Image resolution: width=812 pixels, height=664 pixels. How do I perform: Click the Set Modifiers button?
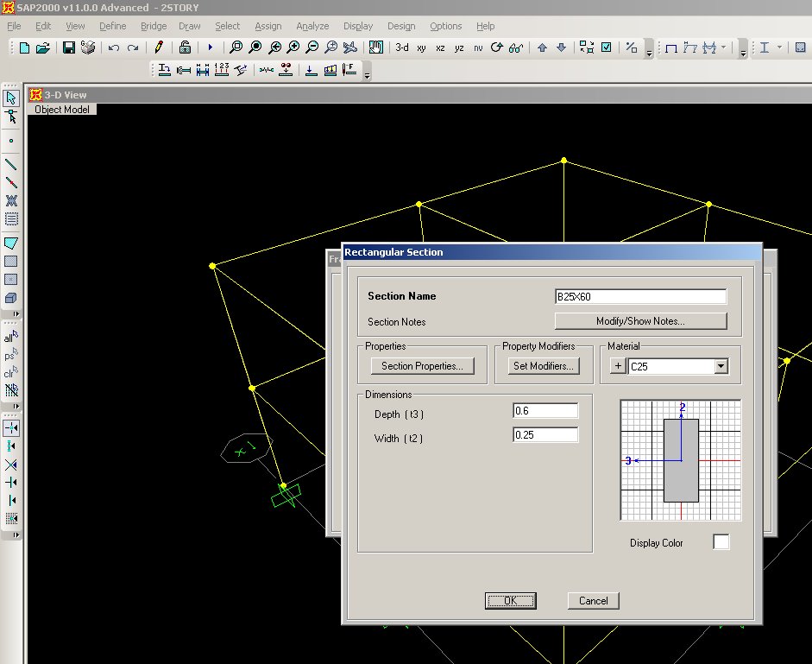[x=544, y=366]
